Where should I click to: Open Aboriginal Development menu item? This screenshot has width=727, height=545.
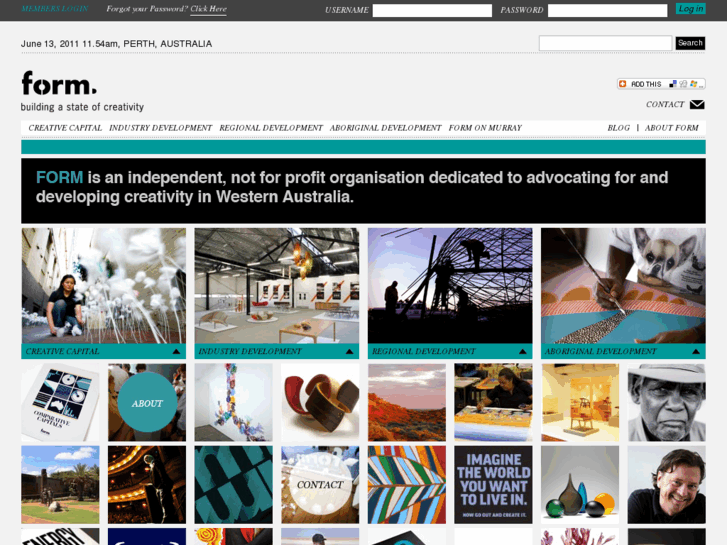(385, 128)
